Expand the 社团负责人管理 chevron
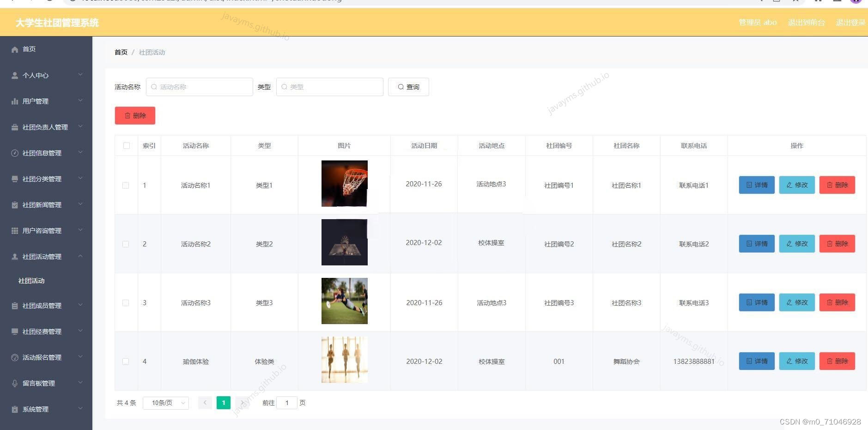Viewport: 868px width, 430px height. click(80, 126)
